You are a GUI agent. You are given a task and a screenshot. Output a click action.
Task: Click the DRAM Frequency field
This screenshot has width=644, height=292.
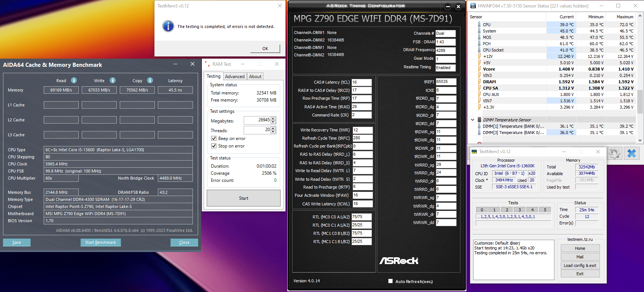point(446,50)
